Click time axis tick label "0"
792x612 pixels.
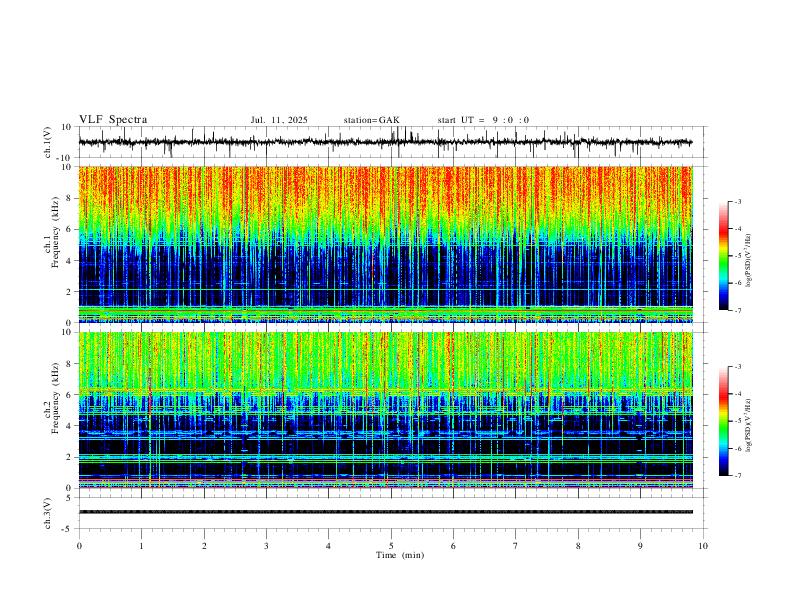point(79,546)
